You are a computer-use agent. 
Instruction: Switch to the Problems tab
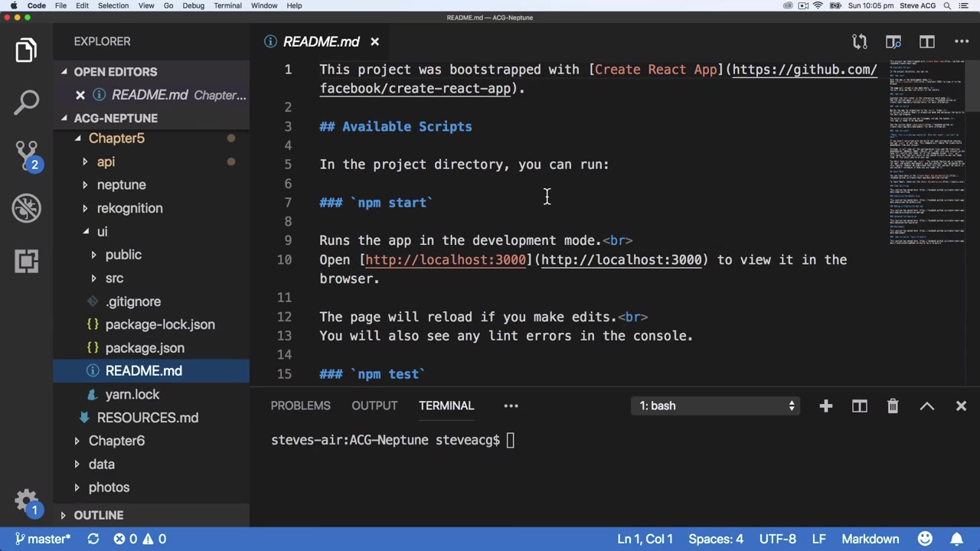[x=300, y=406]
